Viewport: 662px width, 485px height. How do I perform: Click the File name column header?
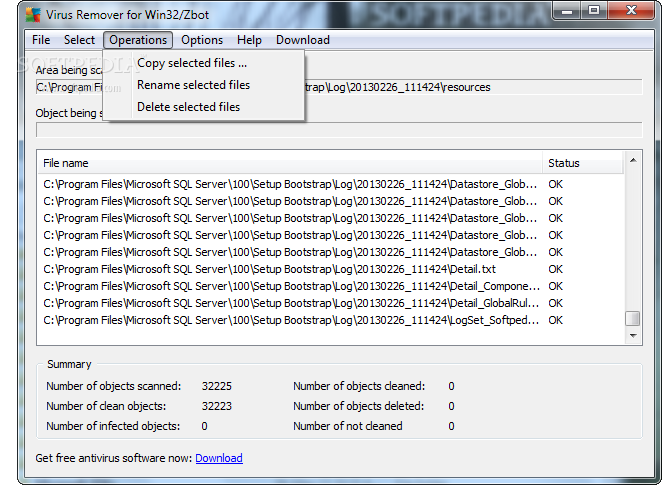click(x=290, y=163)
